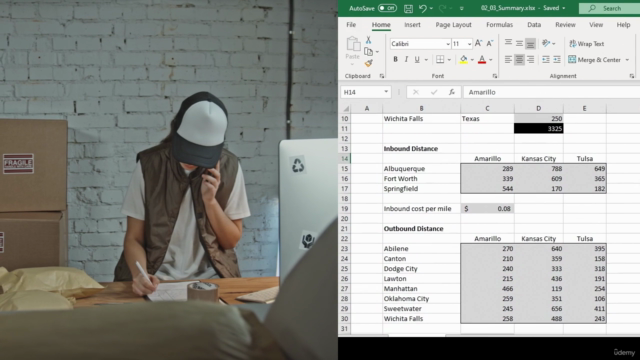Open the font size 11 dropdown
The width and height of the screenshot is (640, 360).
[469, 44]
